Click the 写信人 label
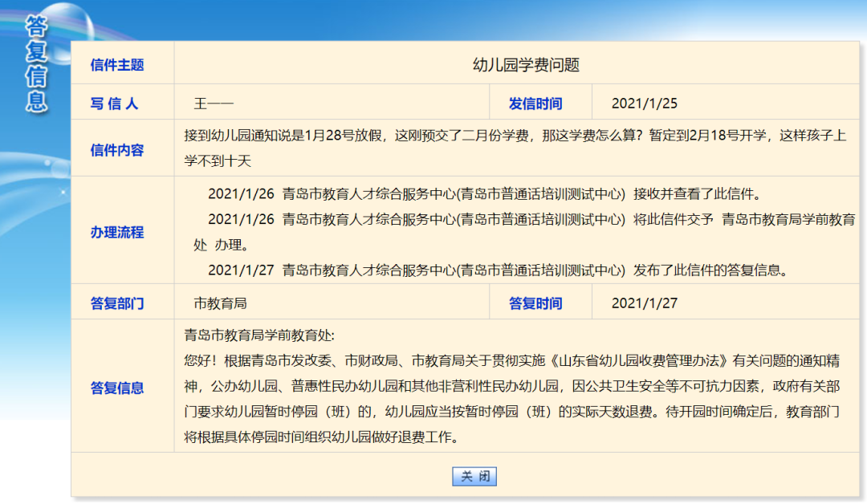 point(115,104)
